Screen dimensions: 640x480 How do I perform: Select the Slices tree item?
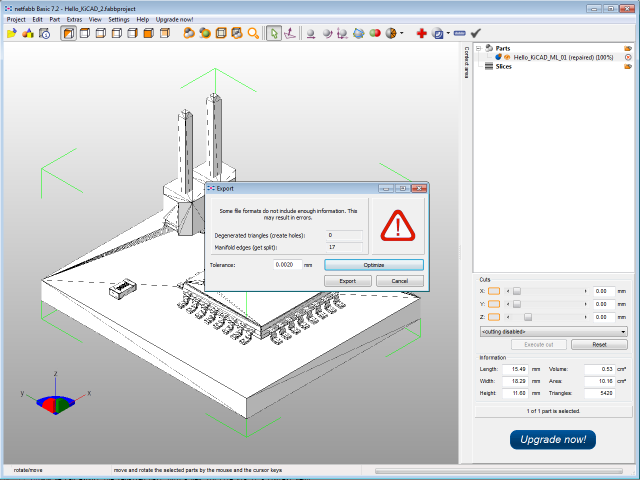[x=503, y=67]
